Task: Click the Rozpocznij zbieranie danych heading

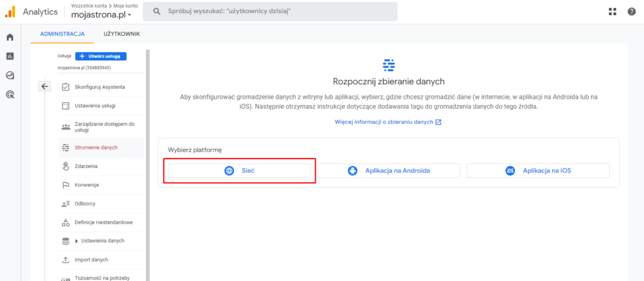Action: pyautogui.click(x=389, y=81)
